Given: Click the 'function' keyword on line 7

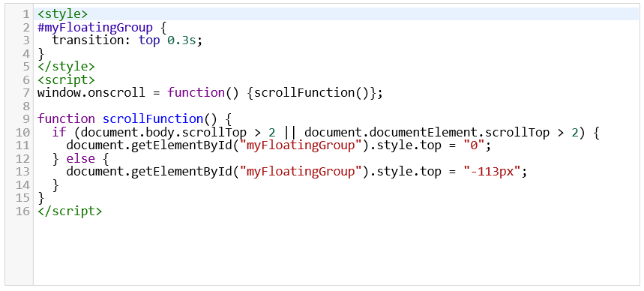Looking at the screenshot, I should pos(196,93).
